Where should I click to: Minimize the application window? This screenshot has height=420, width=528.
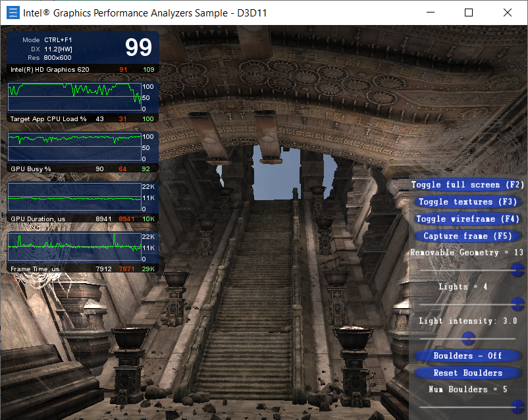(431, 13)
